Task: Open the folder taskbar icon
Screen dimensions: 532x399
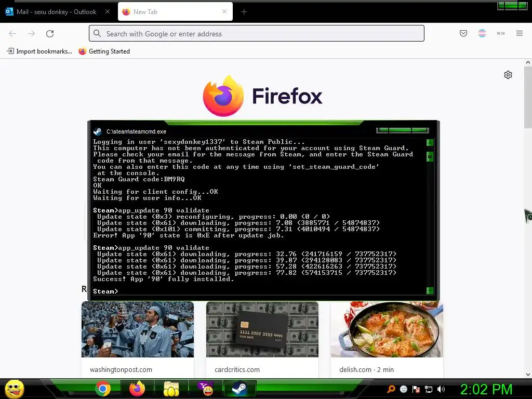Action: [x=171, y=389]
